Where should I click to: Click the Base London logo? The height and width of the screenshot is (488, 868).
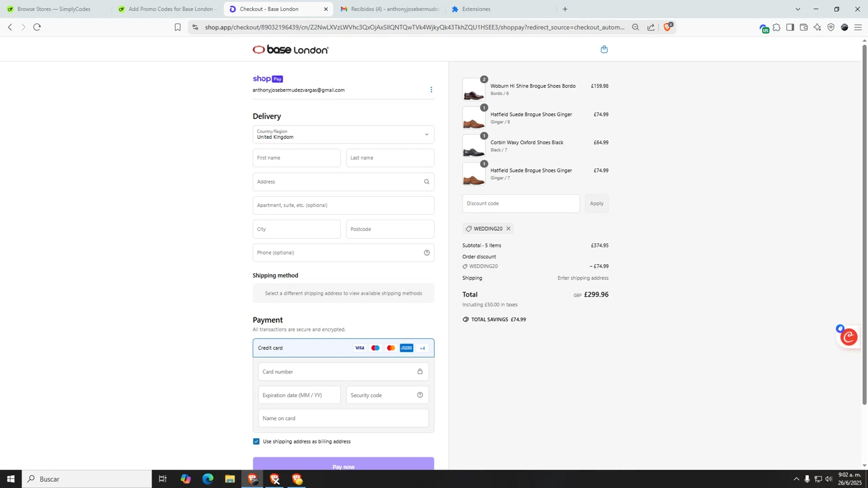(x=290, y=50)
